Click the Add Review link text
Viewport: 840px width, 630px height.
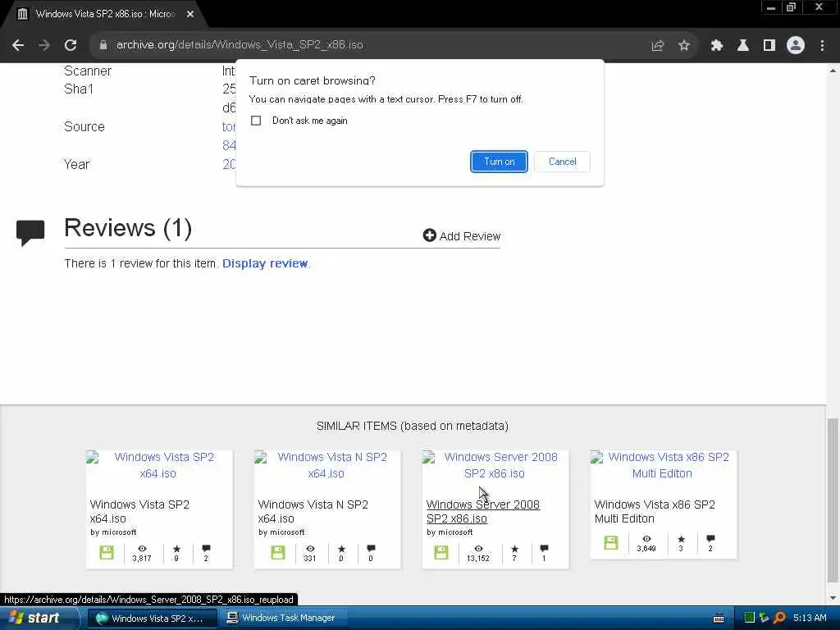point(470,236)
